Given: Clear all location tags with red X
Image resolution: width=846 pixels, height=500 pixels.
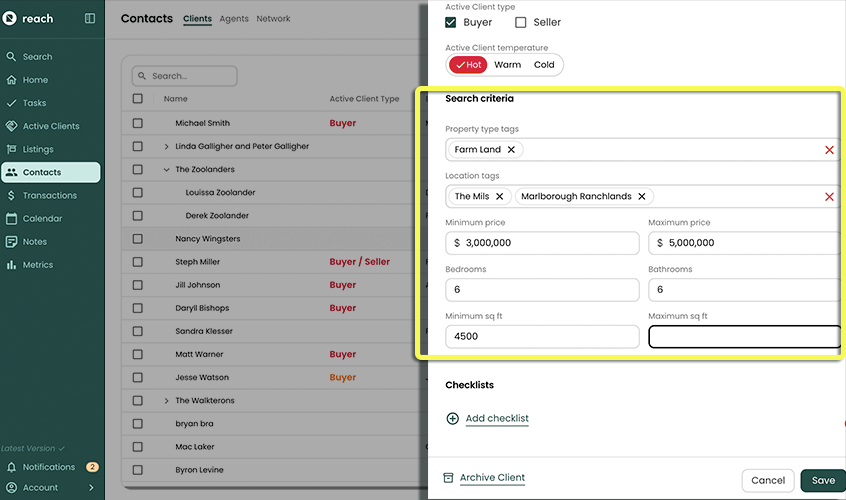Looking at the screenshot, I should click(x=829, y=197).
